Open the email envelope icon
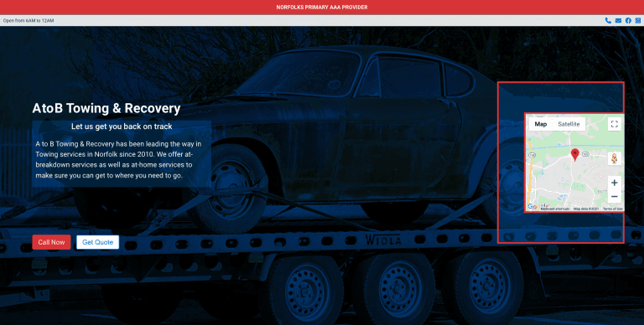 click(x=618, y=20)
